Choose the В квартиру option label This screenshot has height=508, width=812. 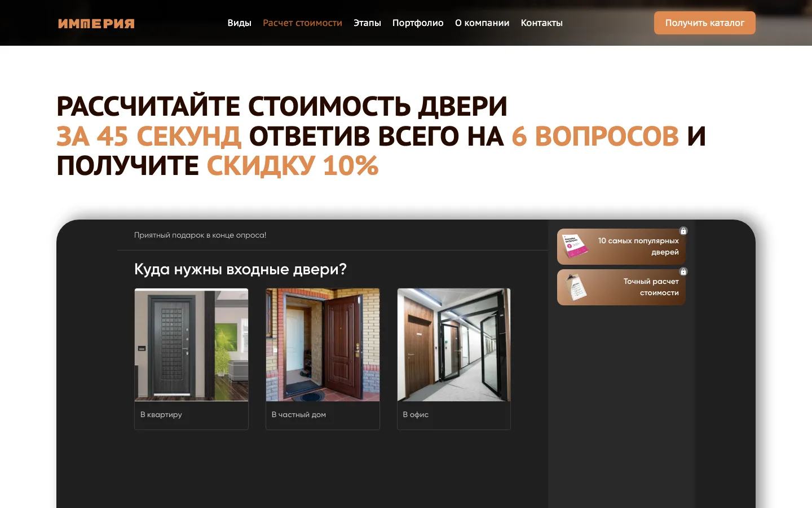pos(161,414)
